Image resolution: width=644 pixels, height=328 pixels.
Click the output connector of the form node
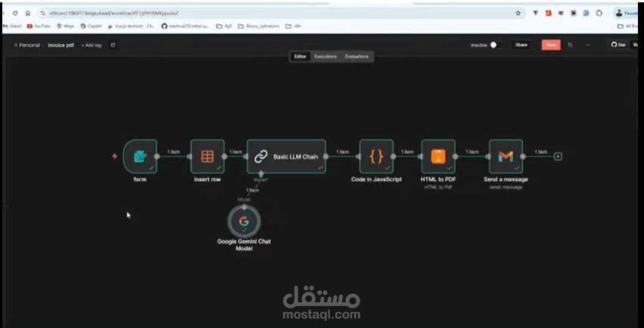[157, 156]
